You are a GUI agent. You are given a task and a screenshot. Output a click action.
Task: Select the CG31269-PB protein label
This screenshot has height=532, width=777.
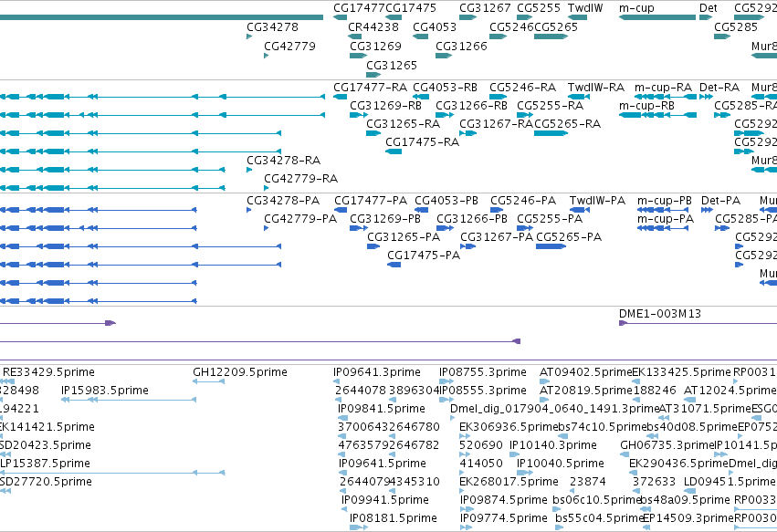tap(385, 219)
